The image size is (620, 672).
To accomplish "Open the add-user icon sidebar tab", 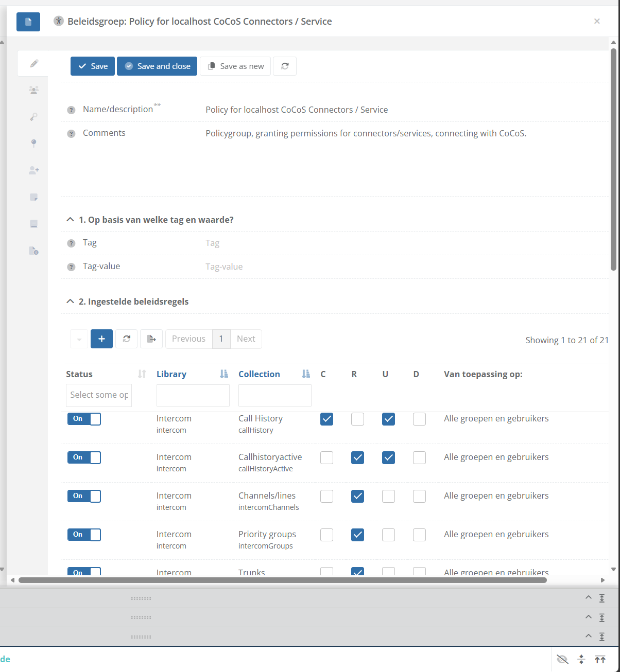I will [x=33, y=170].
